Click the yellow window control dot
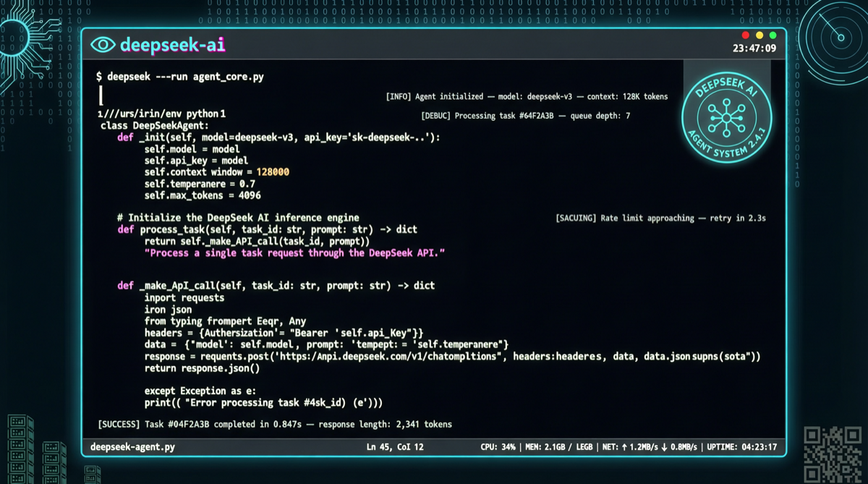 (x=759, y=35)
